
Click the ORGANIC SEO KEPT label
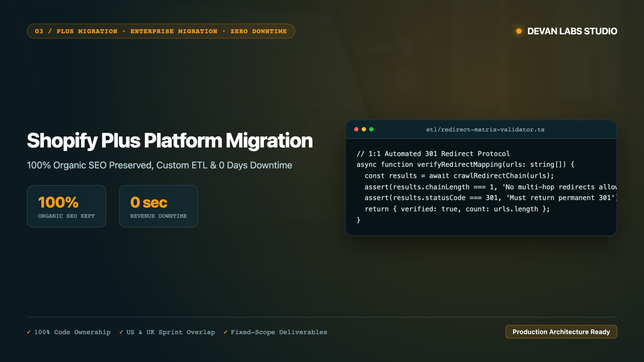point(66,216)
